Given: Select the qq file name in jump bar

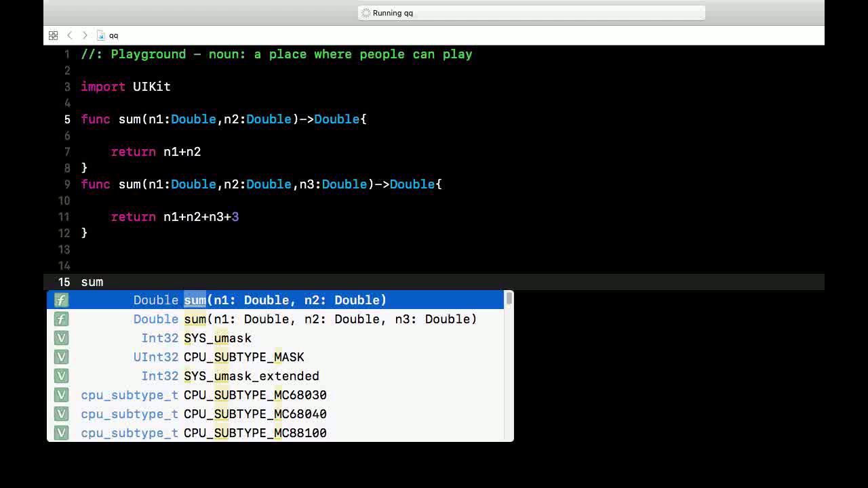Looking at the screenshot, I should [x=113, y=35].
